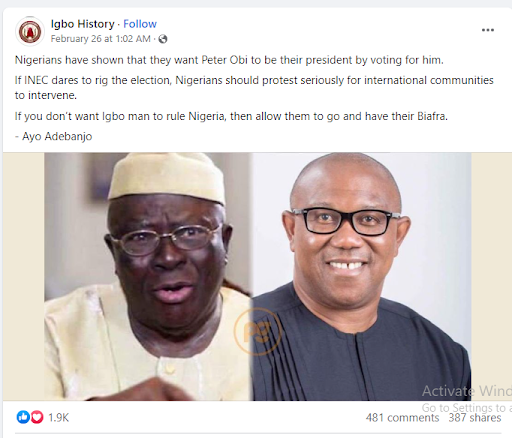This screenshot has width=512, height=438.
Task: Open the man in cream cap photo
Action: pyautogui.click(x=148, y=276)
